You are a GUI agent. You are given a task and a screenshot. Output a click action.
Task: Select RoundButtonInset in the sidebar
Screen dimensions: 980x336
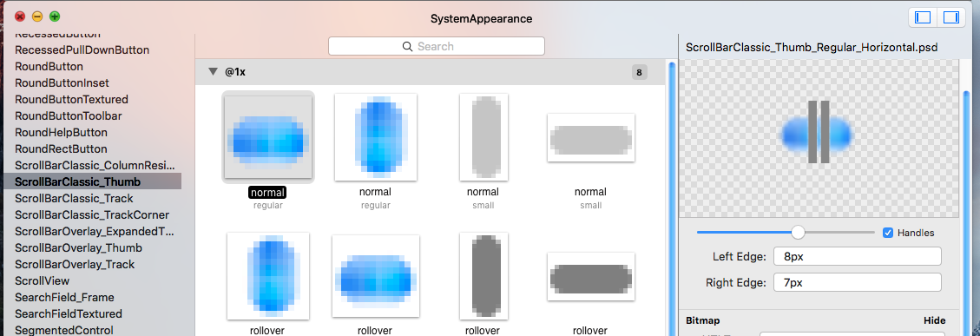(62, 82)
